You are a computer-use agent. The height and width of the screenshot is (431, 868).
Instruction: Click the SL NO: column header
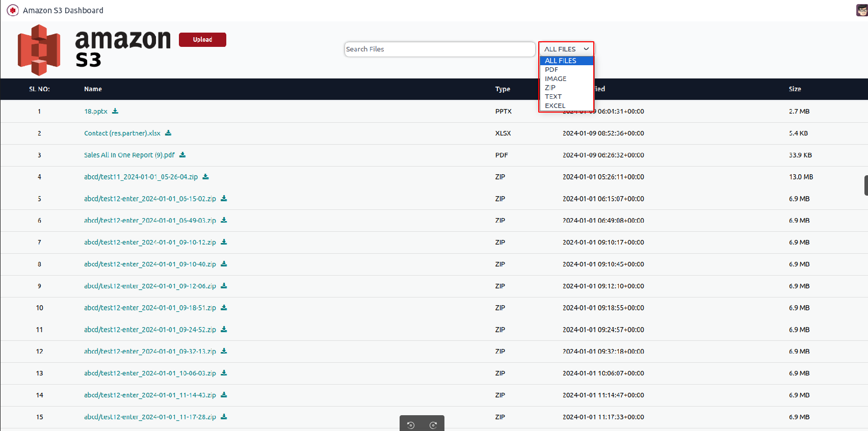(x=39, y=89)
